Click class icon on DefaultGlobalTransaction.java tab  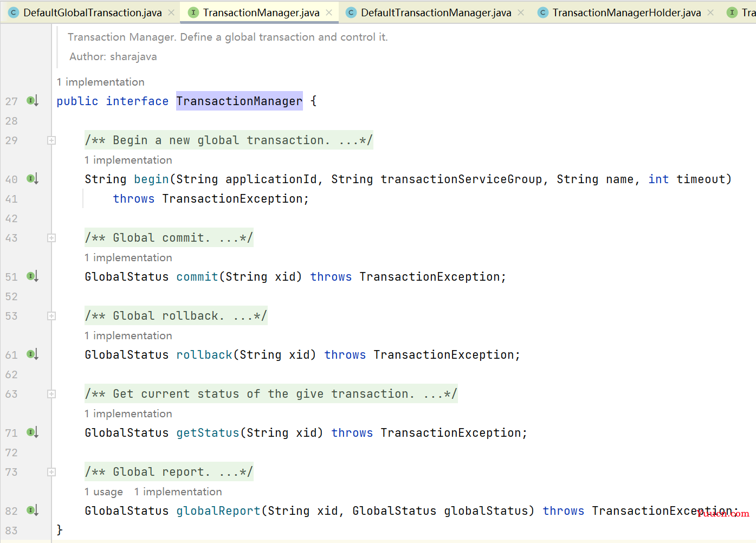(x=14, y=12)
